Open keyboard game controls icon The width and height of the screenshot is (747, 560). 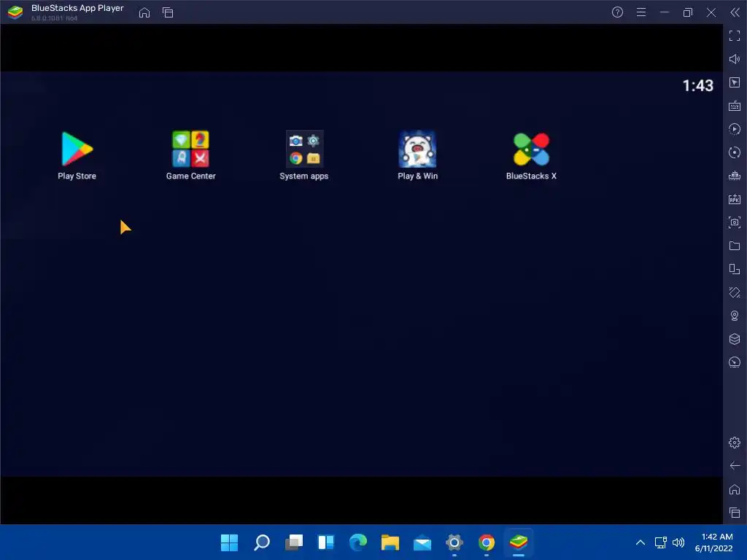pyautogui.click(x=735, y=106)
